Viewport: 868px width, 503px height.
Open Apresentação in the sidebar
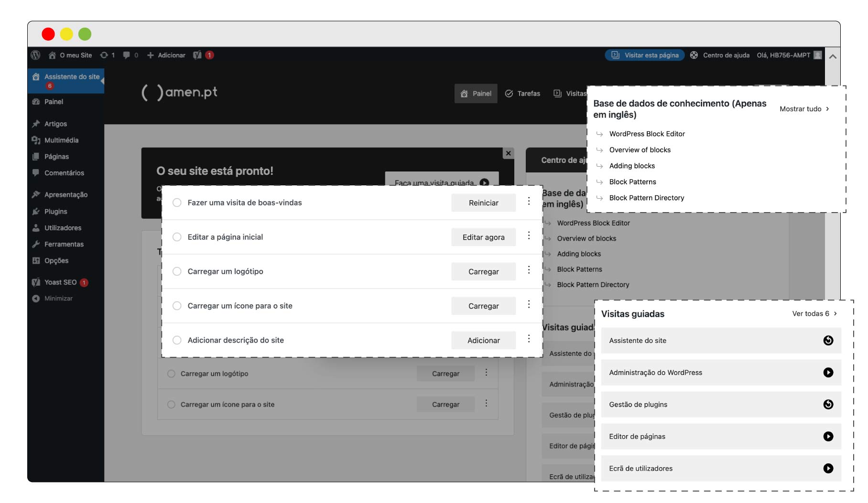tap(65, 194)
